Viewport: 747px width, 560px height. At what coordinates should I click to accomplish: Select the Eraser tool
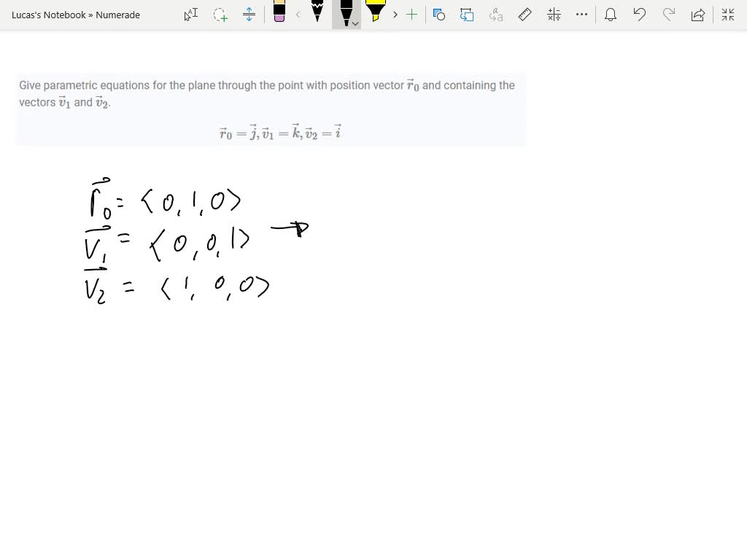(x=279, y=15)
